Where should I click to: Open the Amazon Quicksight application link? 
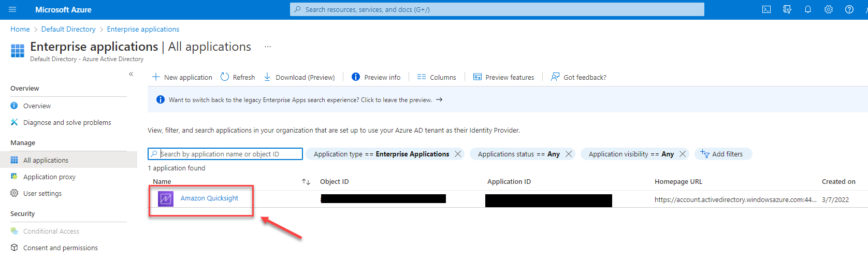tap(209, 198)
